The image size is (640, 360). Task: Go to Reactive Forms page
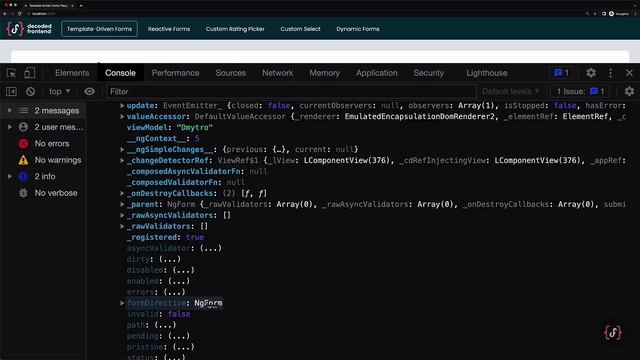(x=169, y=29)
